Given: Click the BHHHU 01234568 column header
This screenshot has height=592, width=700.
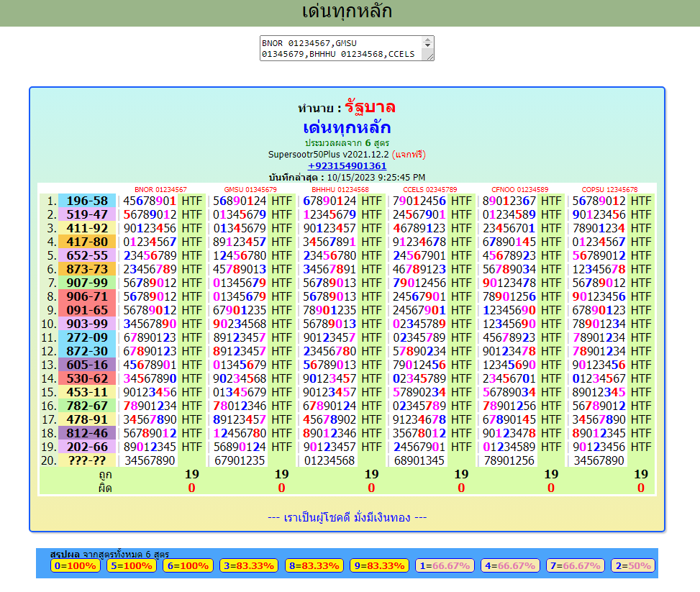Looking at the screenshot, I should click(340, 189).
